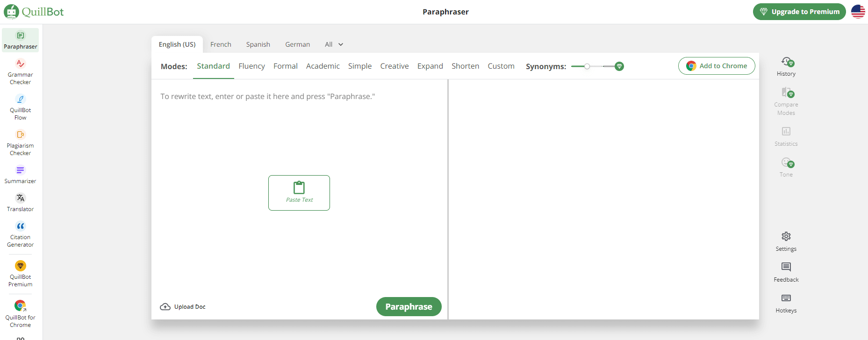The image size is (868, 340).
Task: Select the Creative mode
Action: [x=394, y=66]
